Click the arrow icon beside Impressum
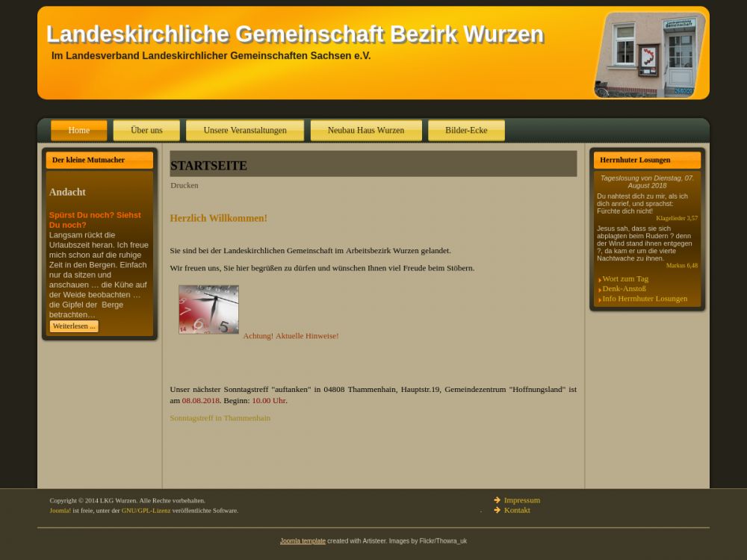 pyautogui.click(x=498, y=500)
